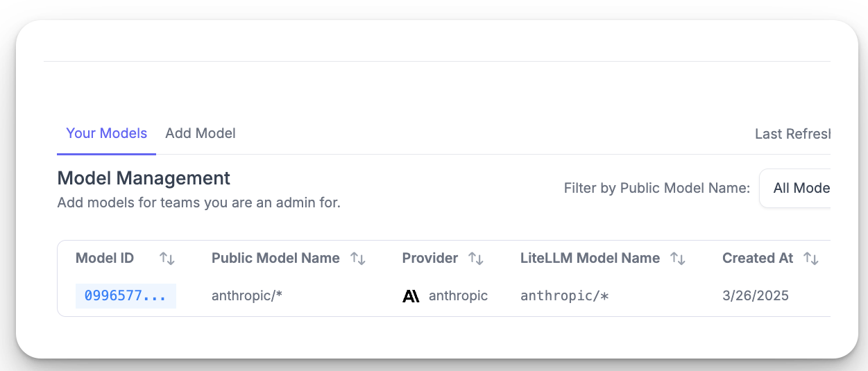Select the monospace anthropic/* LiteLLM cell
Image resolution: width=868 pixels, height=371 pixels.
[564, 296]
